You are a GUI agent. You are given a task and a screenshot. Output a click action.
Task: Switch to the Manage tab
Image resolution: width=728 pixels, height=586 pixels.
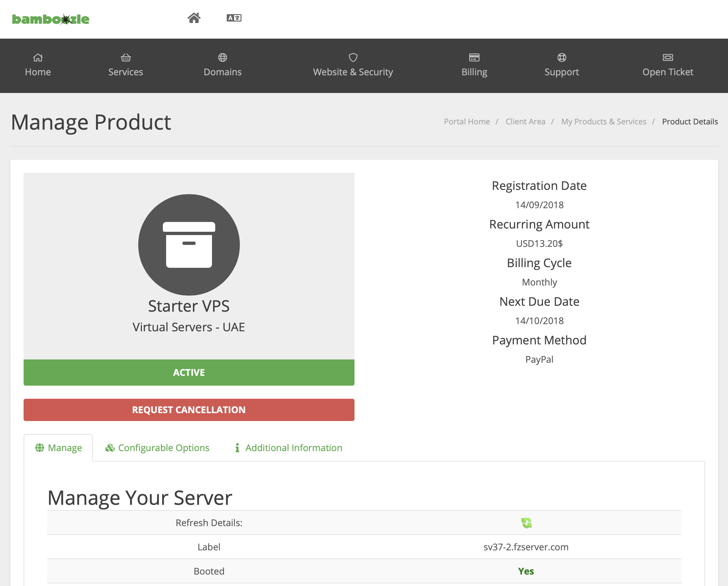pyautogui.click(x=58, y=448)
